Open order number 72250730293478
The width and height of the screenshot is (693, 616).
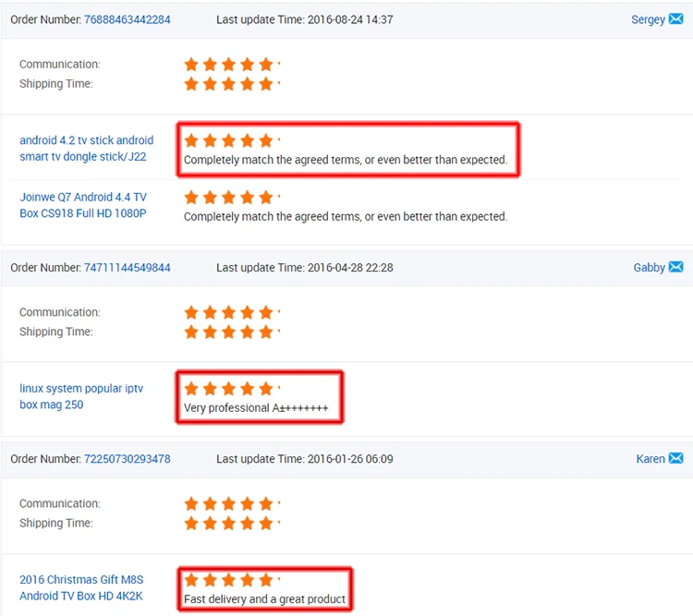(x=127, y=459)
